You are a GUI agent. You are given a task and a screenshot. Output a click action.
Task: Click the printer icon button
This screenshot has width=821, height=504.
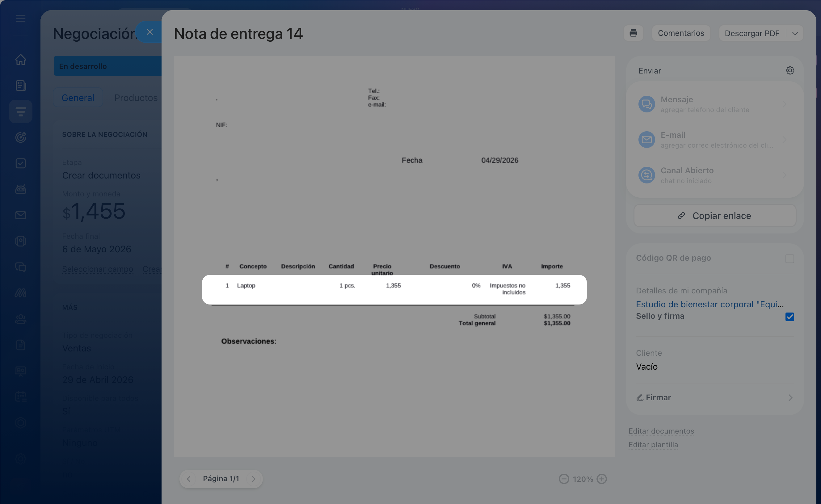point(633,33)
